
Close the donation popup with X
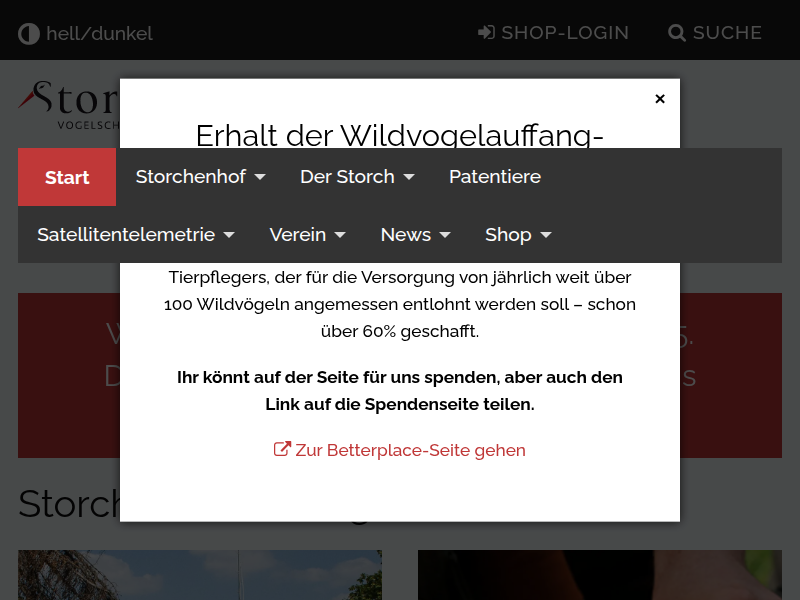(660, 99)
